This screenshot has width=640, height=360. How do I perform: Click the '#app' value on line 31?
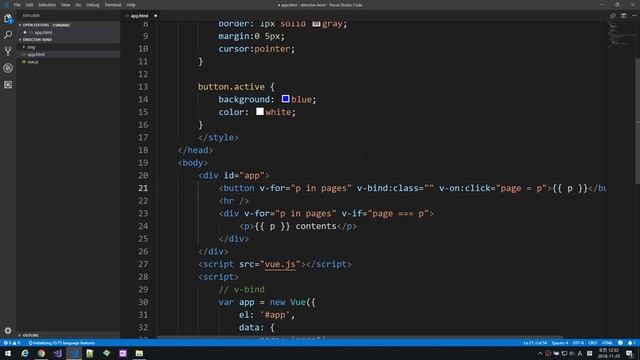click(x=275, y=315)
